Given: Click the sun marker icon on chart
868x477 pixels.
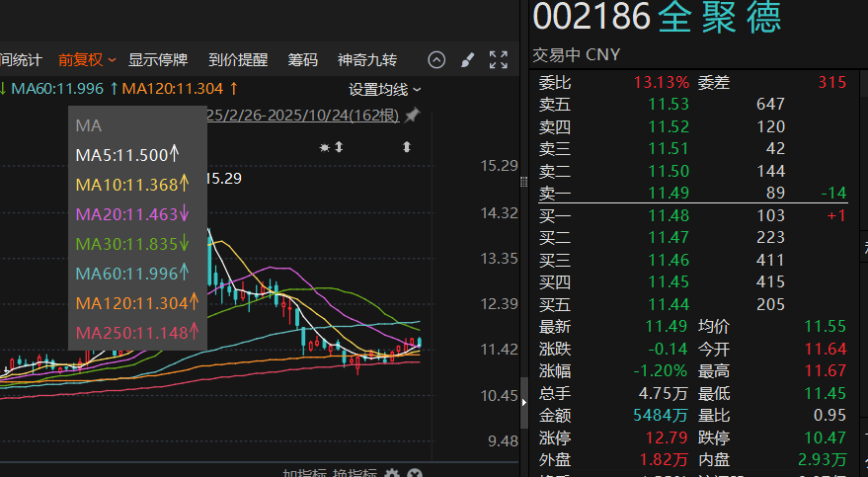Looking at the screenshot, I should [325, 147].
